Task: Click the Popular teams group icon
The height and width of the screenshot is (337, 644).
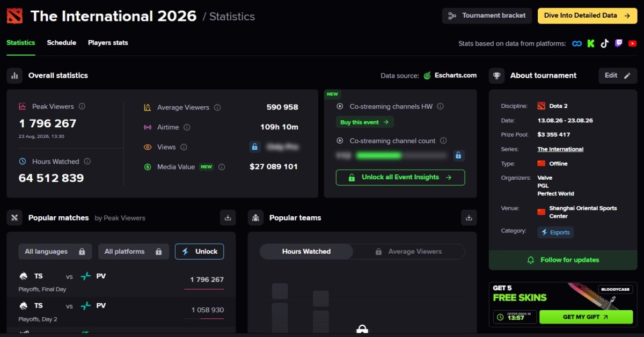Action: pos(255,218)
